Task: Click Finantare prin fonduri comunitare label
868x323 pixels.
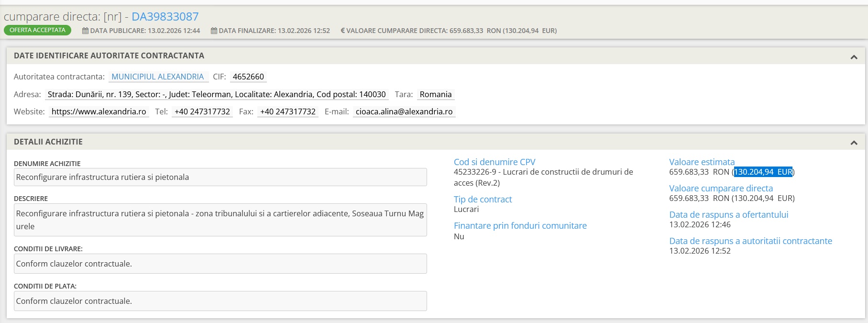Action: coord(520,226)
